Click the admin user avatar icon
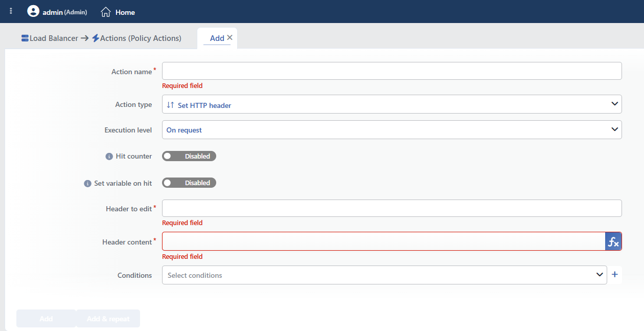The image size is (644, 331). click(x=33, y=11)
